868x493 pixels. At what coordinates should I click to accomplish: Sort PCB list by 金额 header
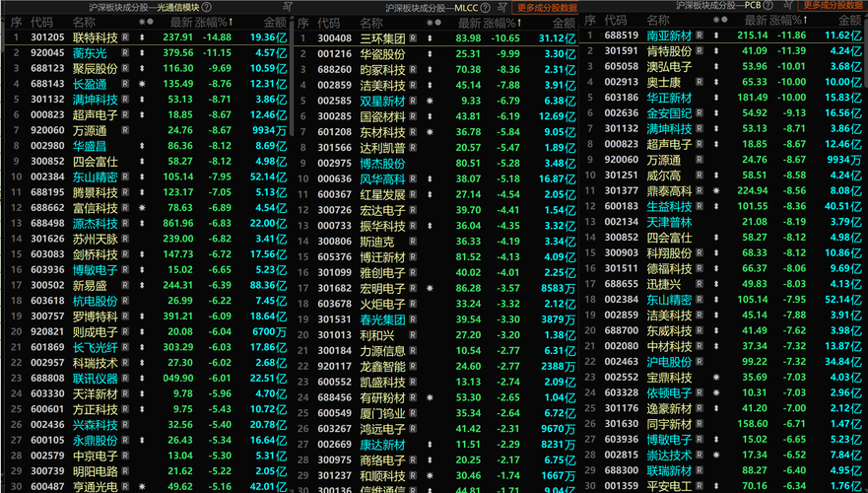(x=849, y=20)
